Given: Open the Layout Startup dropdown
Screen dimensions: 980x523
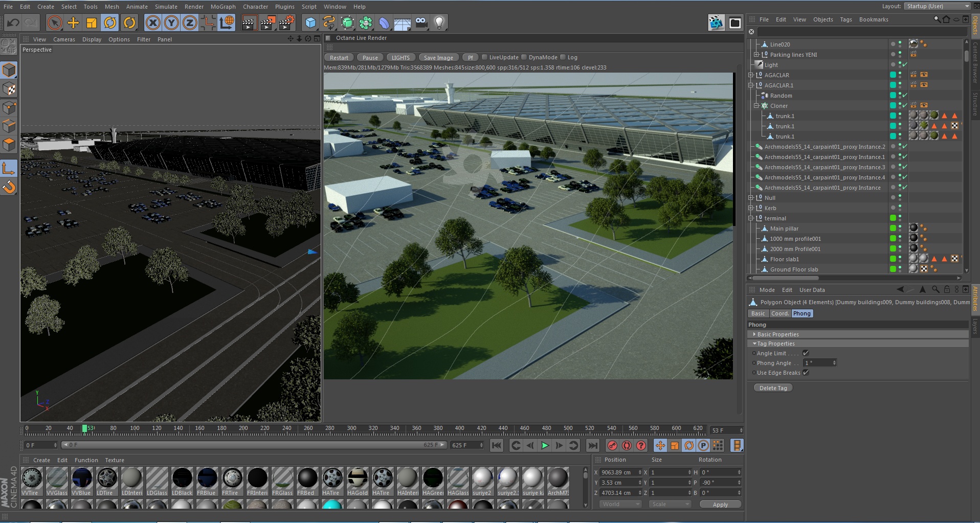Looking at the screenshot, I should pyautogui.click(x=937, y=6).
